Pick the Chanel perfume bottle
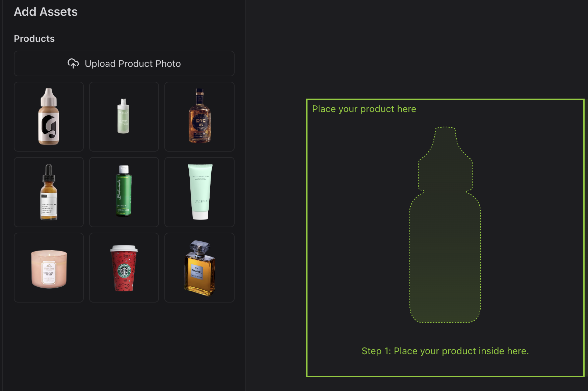This screenshot has height=391, width=588. pyautogui.click(x=199, y=267)
